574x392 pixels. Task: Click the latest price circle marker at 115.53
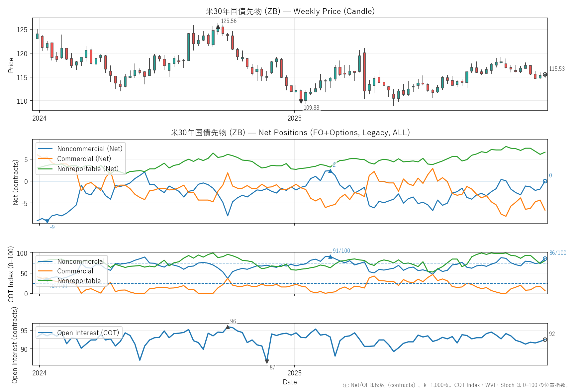(x=545, y=75)
